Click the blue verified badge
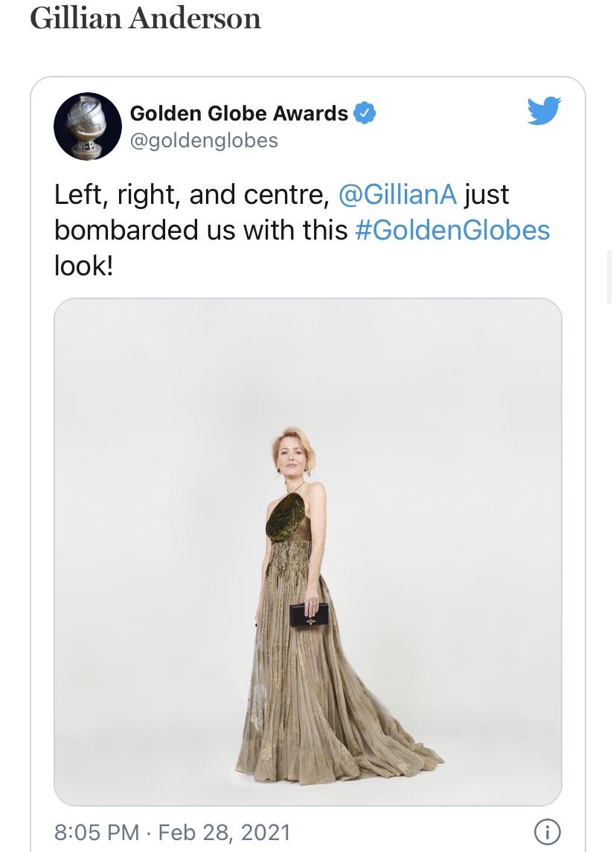Screen dimensions: 616x852 click(364, 113)
